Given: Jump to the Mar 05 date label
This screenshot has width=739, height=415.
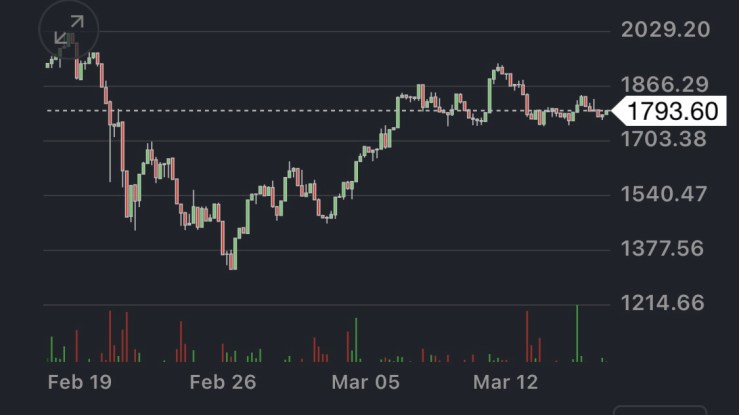Looking at the screenshot, I should click(366, 382).
